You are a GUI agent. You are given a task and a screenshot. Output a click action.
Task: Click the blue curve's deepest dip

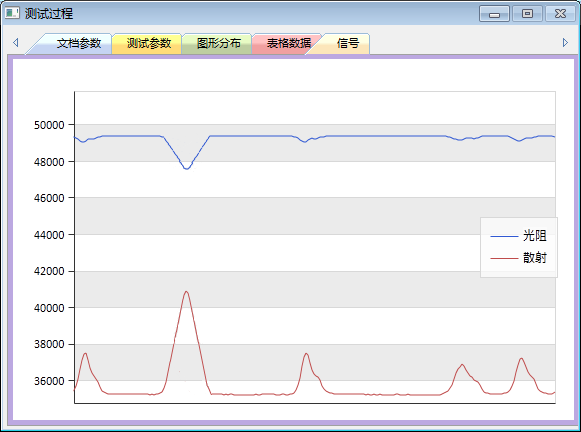(186, 169)
